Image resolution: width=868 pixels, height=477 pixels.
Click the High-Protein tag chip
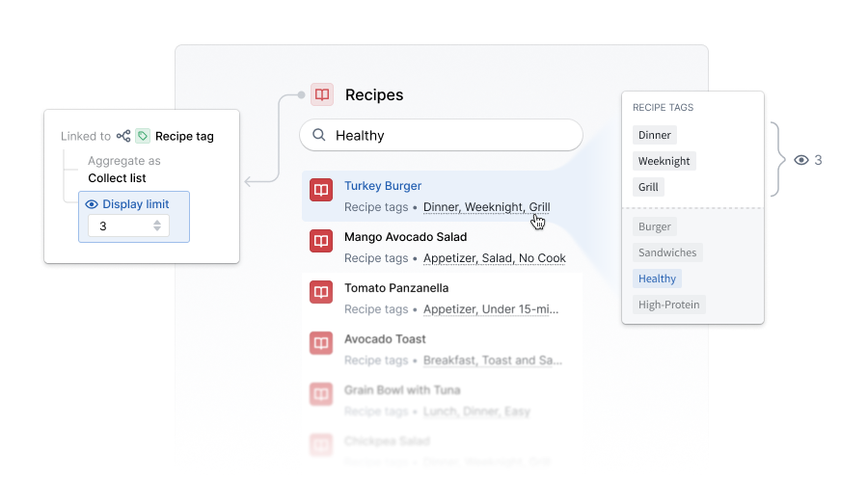click(668, 305)
